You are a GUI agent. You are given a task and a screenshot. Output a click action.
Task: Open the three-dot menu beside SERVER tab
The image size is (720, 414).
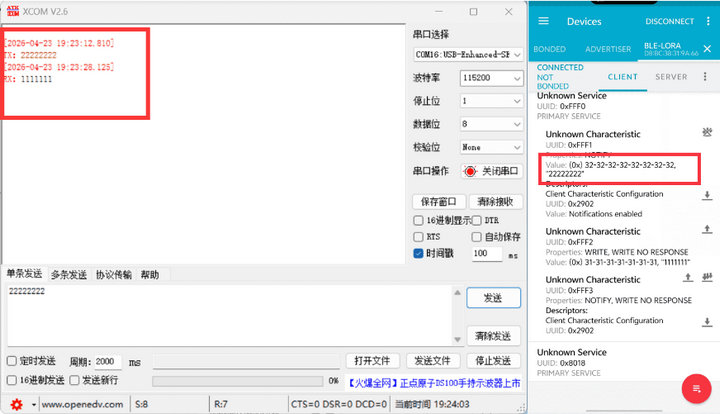coord(705,77)
